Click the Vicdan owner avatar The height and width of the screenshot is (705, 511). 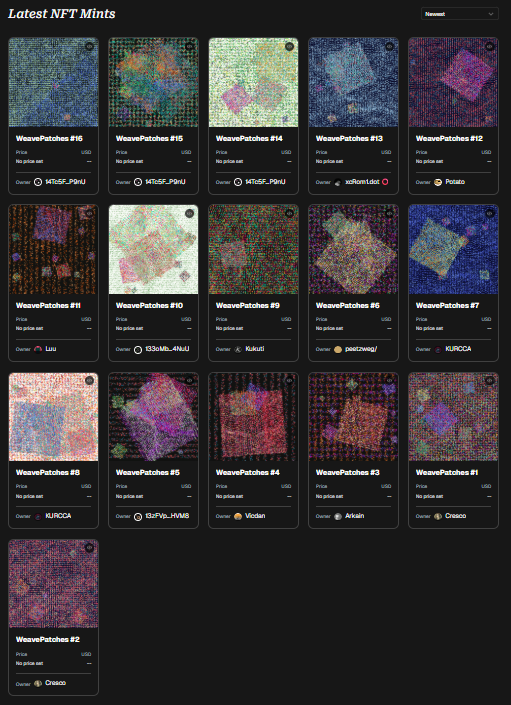click(x=238, y=516)
